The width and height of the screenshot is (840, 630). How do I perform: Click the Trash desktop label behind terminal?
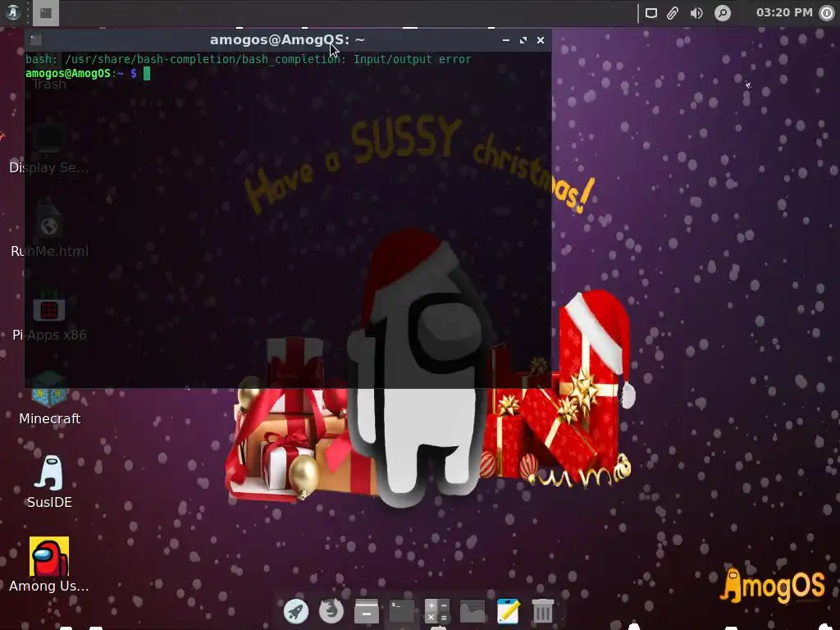tap(49, 84)
